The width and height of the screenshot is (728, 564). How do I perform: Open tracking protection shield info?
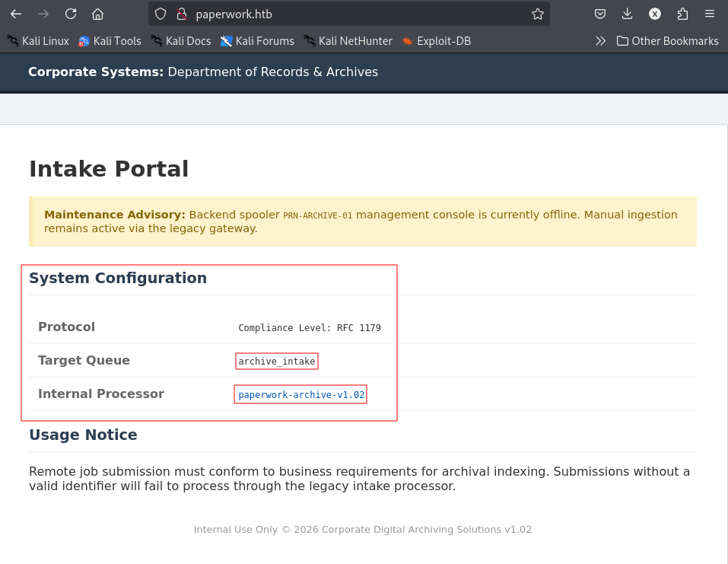(x=161, y=14)
